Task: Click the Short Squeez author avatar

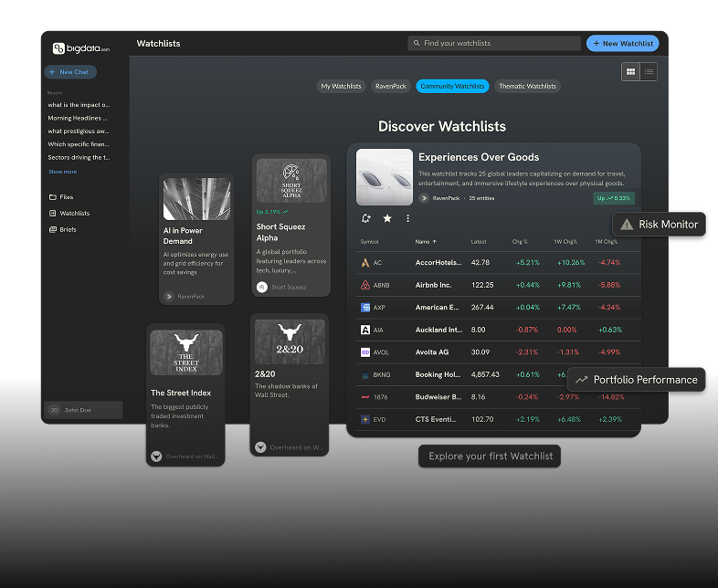Action: tap(262, 287)
